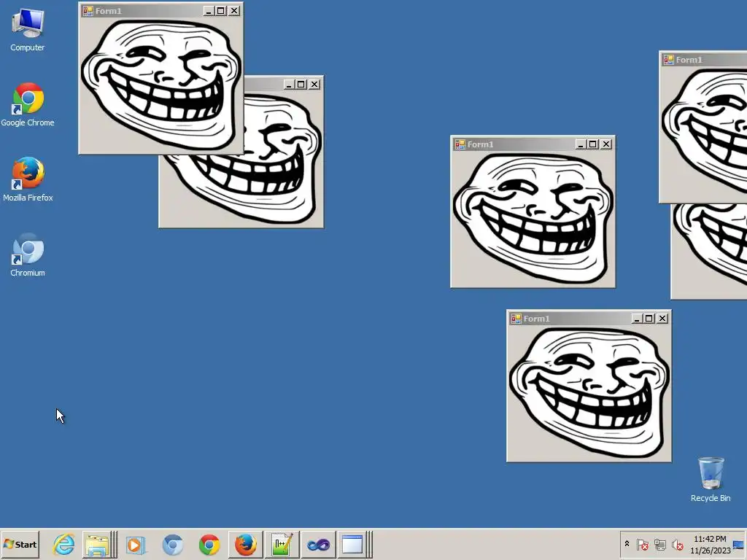Minimize the frontmost Form1 window beside Computer icon
747x560 pixels.
tap(209, 10)
